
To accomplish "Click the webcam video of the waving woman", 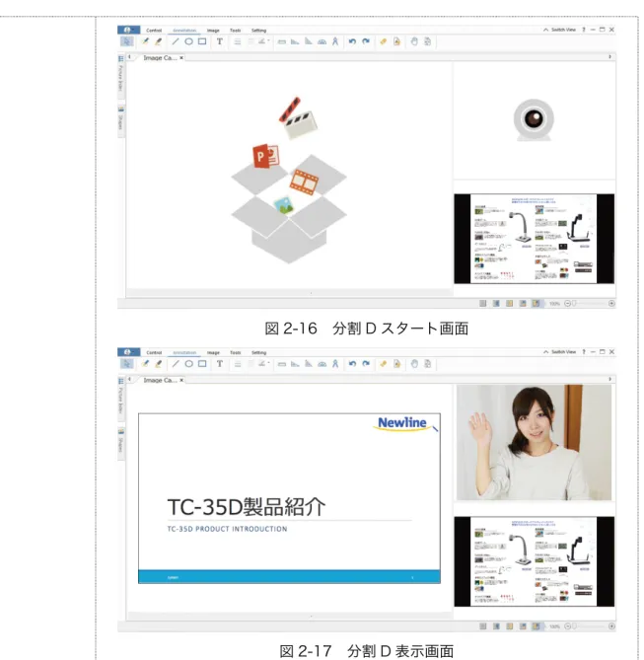I will pos(534,442).
